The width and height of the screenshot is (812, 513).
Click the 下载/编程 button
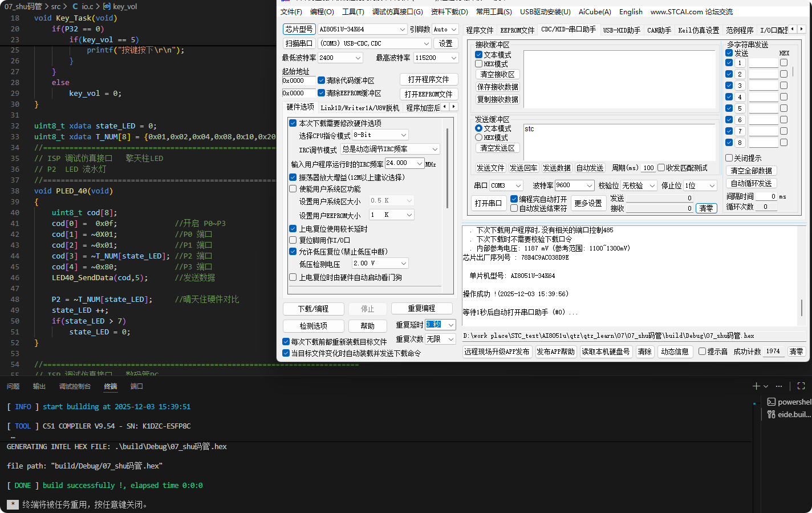[x=313, y=309]
